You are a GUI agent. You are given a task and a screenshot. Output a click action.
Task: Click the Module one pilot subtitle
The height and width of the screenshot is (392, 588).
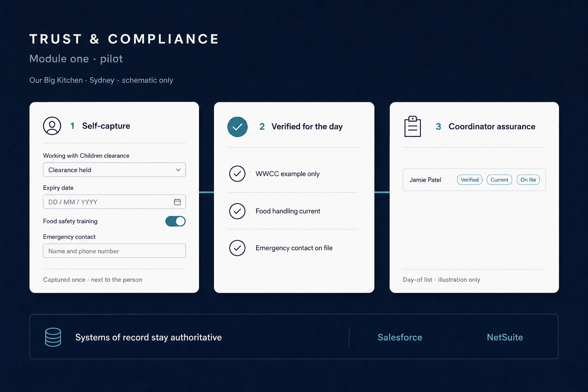coord(76,59)
